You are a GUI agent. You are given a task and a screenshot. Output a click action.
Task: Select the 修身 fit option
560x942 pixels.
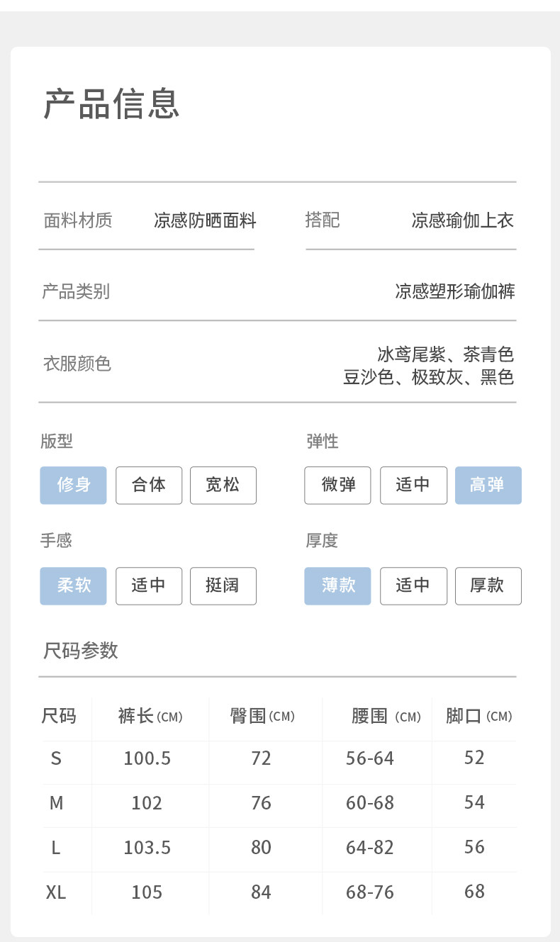point(73,485)
